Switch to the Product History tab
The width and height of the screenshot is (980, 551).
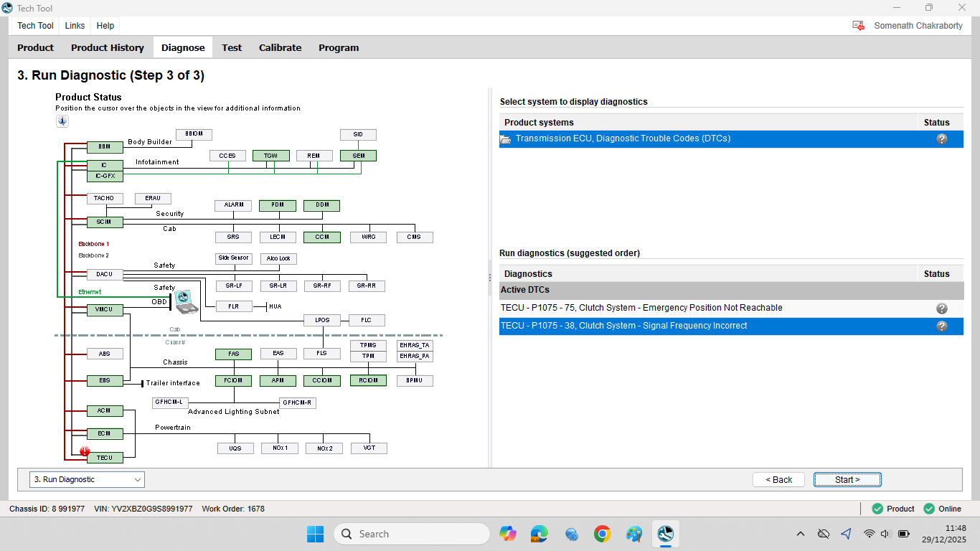click(x=108, y=48)
